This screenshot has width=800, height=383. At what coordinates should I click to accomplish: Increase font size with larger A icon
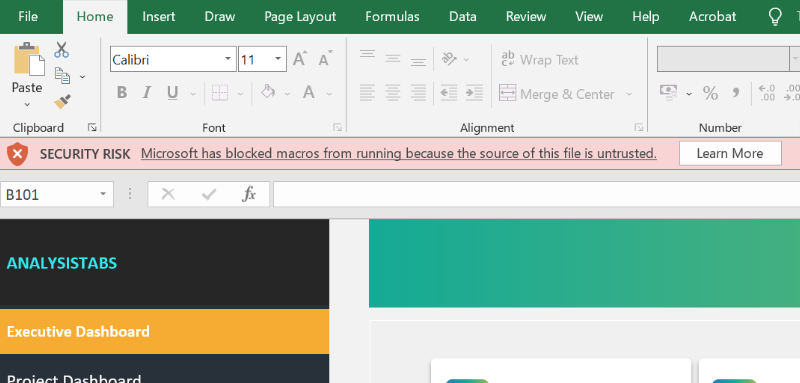pos(300,59)
